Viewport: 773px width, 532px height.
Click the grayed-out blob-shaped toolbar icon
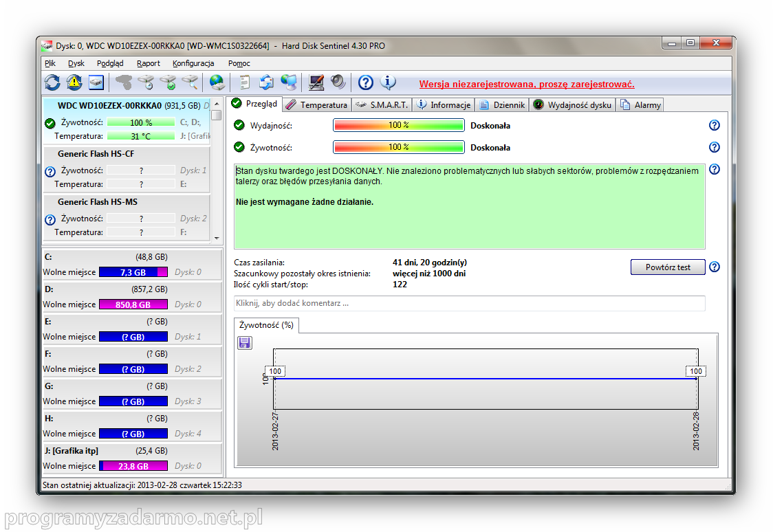124,82
